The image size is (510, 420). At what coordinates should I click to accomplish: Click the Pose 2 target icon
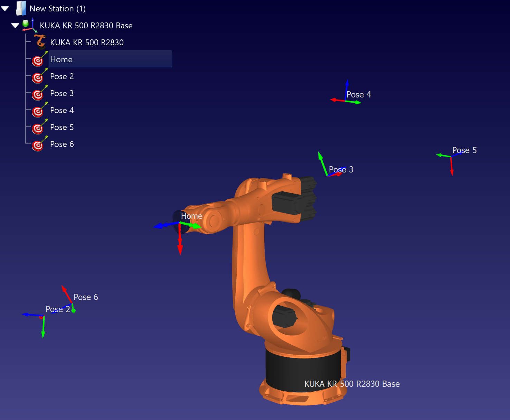[38, 77]
